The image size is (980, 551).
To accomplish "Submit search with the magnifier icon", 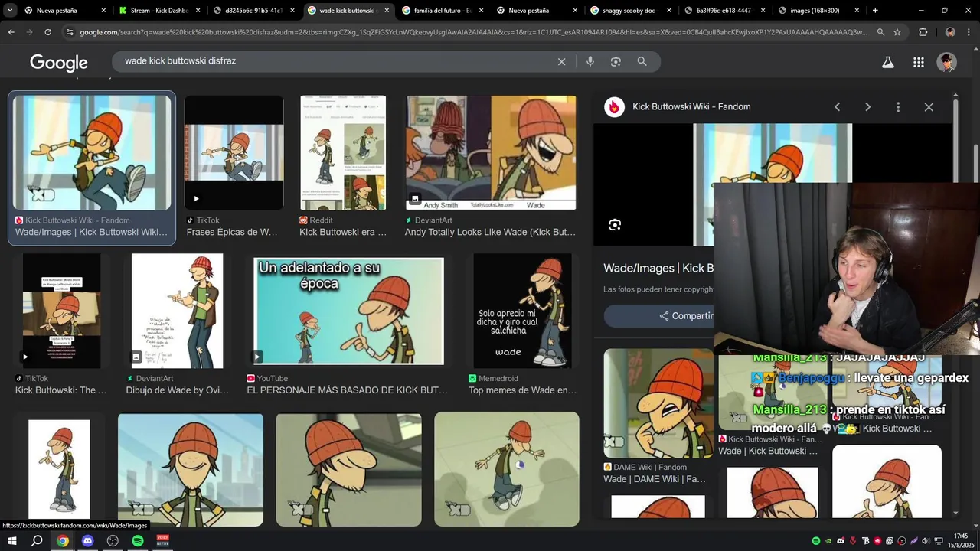I will 642,62.
